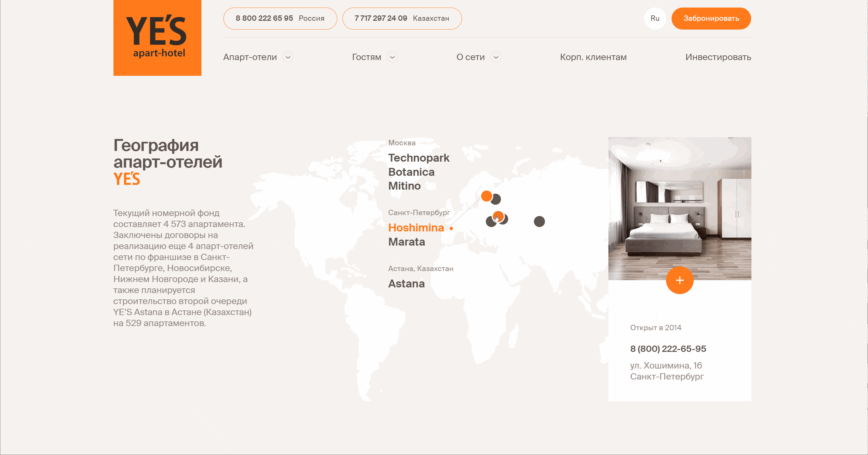
Task: Select Technopark hotel in the Moscow list
Action: tap(419, 158)
